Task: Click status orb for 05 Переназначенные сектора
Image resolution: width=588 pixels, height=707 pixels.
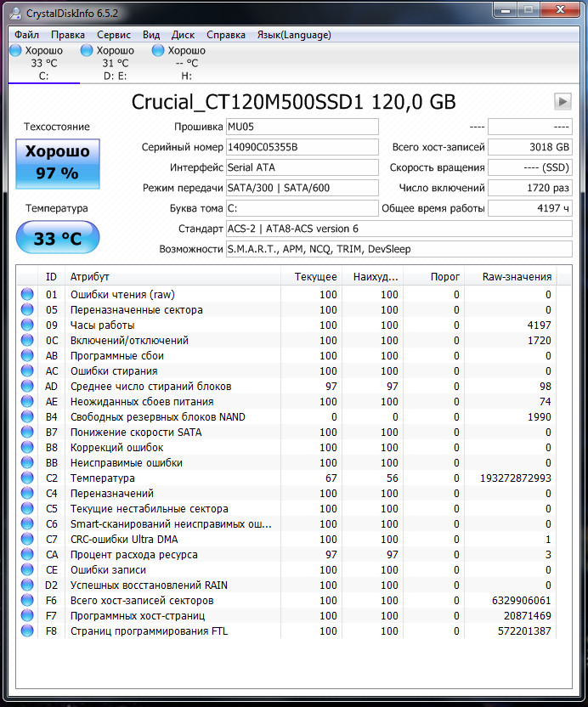Action: [x=27, y=309]
